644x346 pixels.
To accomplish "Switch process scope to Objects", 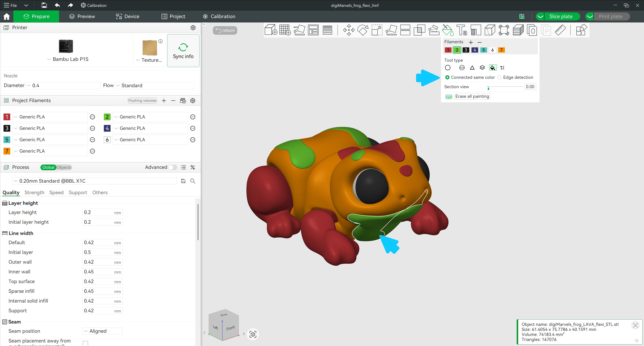I will pyautogui.click(x=64, y=167).
